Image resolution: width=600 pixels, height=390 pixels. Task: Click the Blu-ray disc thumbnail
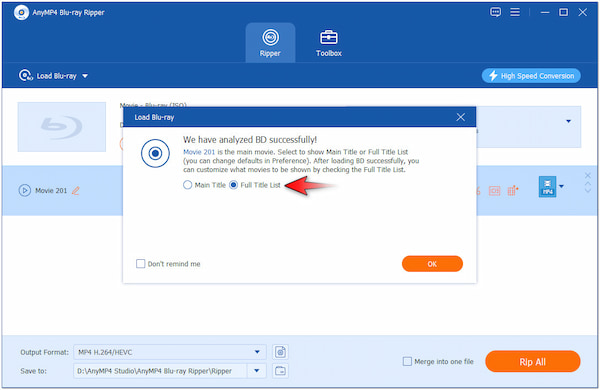pyautogui.click(x=62, y=127)
